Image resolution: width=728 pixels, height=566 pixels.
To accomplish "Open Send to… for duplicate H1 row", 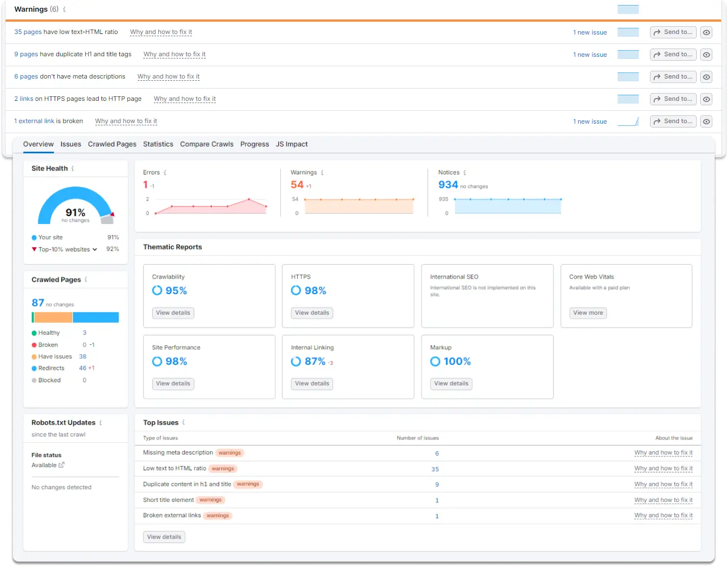I will (x=673, y=55).
